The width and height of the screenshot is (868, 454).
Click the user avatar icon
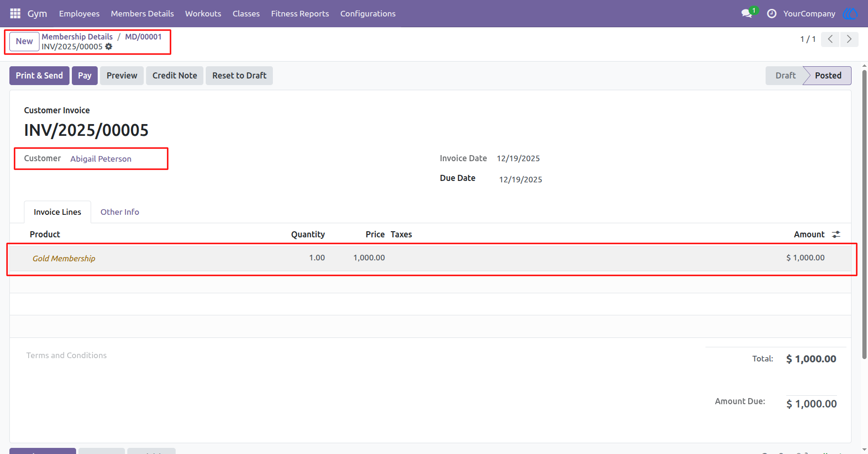tap(850, 14)
